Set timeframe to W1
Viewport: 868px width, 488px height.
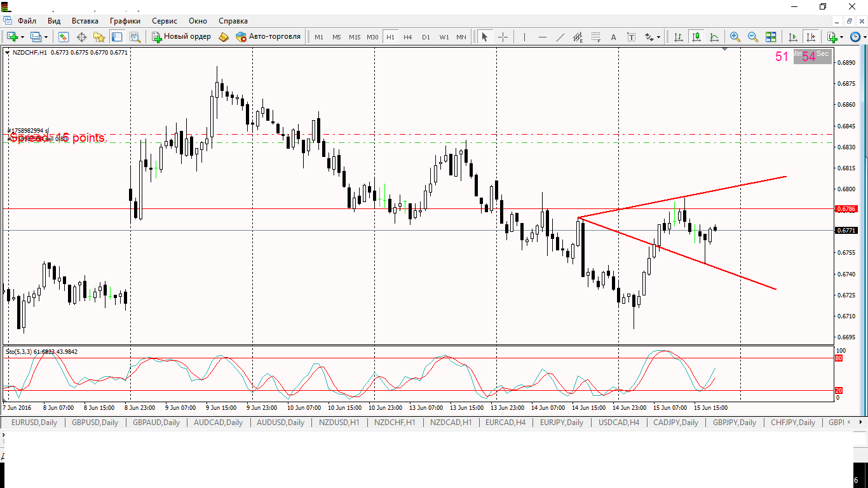click(444, 37)
